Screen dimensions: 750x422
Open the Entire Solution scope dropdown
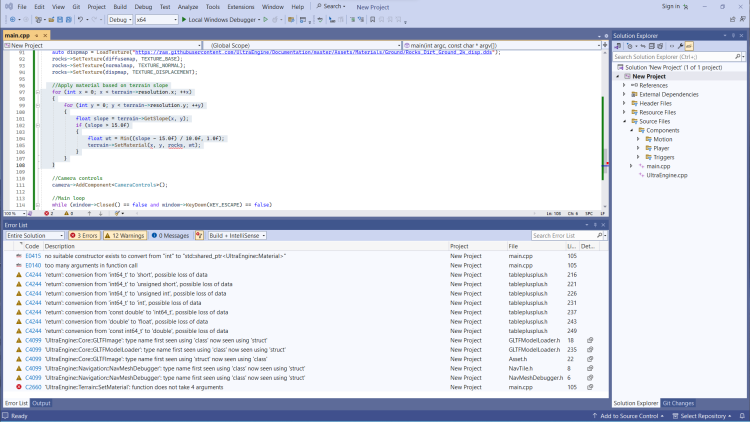tap(35, 235)
